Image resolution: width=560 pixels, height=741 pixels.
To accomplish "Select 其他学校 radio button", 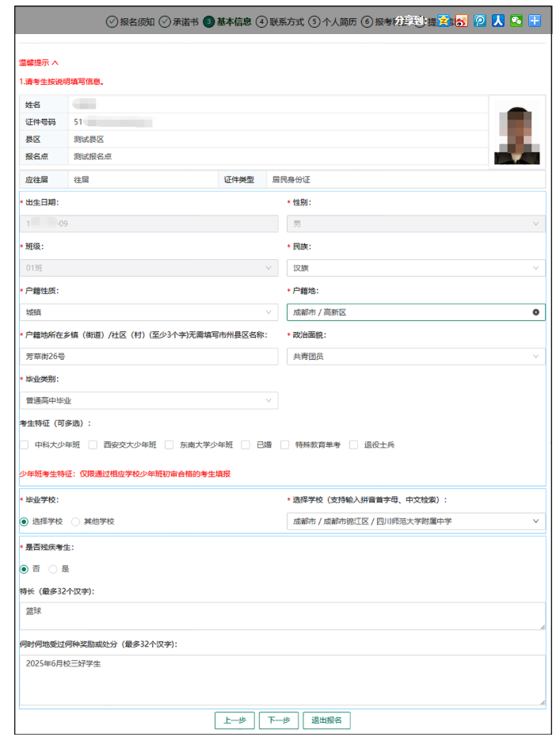I will [x=76, y=521].
